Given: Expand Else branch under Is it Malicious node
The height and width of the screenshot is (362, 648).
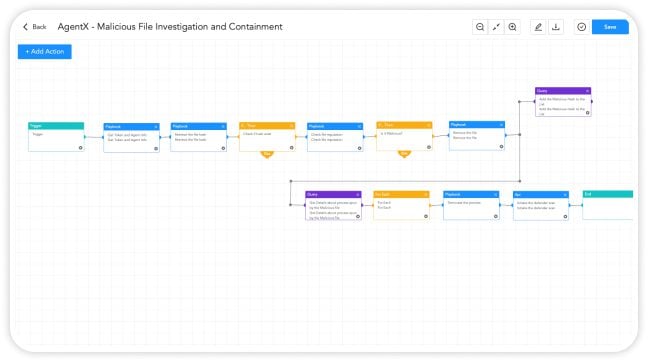Looking at the screenshot, I should click(404, 154).
